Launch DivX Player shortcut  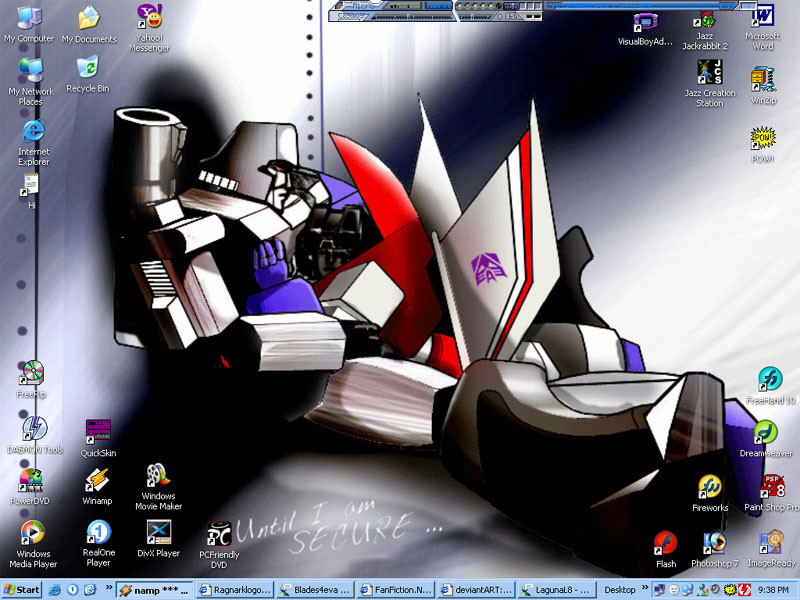point(159,539)
